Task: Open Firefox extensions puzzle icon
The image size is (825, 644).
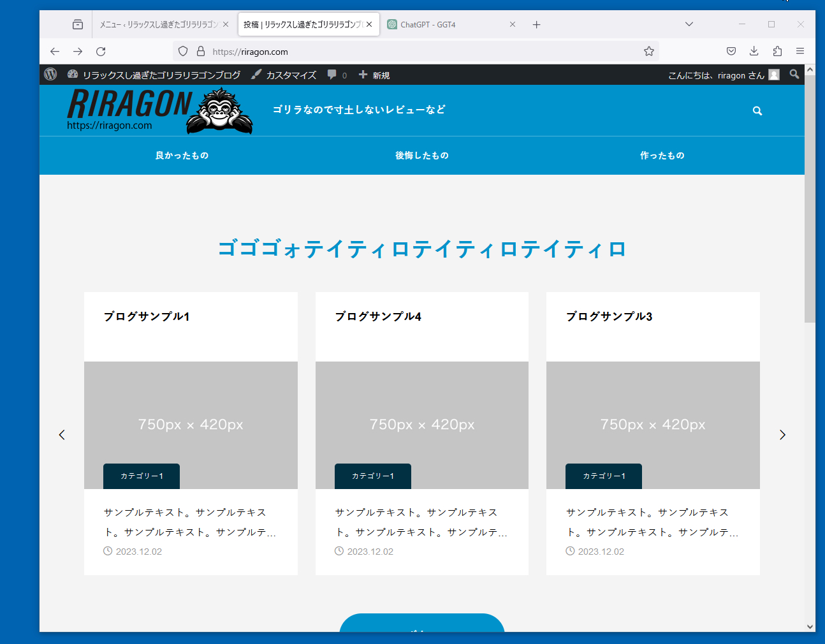Action: click(777, 52)
